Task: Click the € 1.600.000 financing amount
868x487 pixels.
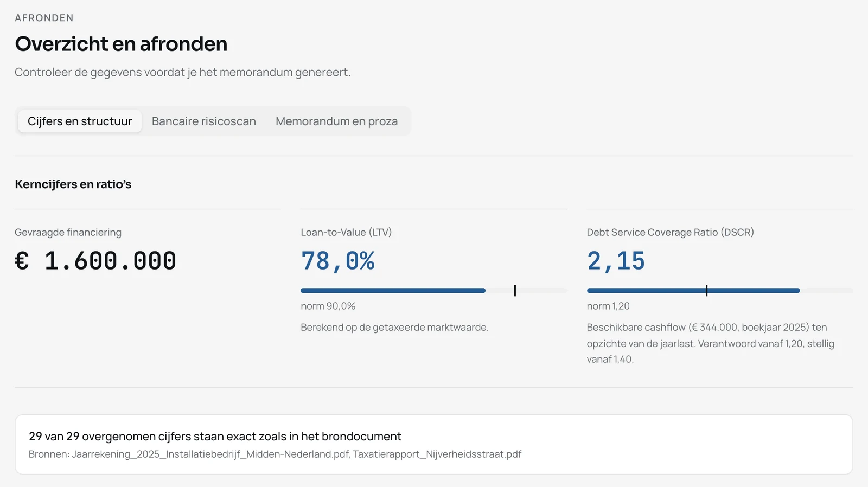Action: [x=95, y=261]
